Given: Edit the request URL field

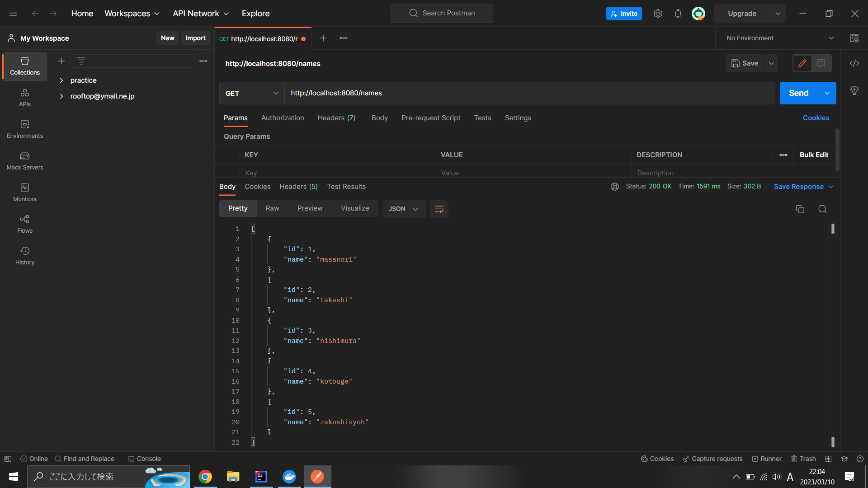Looking at the screenshot, I should tap(529, 93).
